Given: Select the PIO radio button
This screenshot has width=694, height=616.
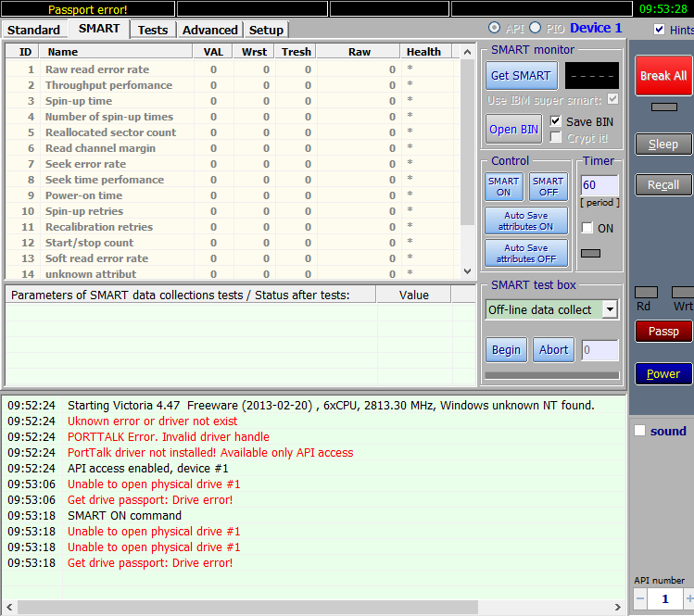Looking at the screenshot, I should click(535, 29).
